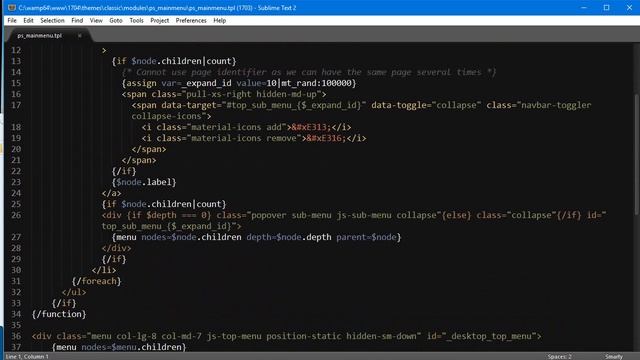Click 'Spaces: 2' indentation setting in status bar

tap(560, 356)
